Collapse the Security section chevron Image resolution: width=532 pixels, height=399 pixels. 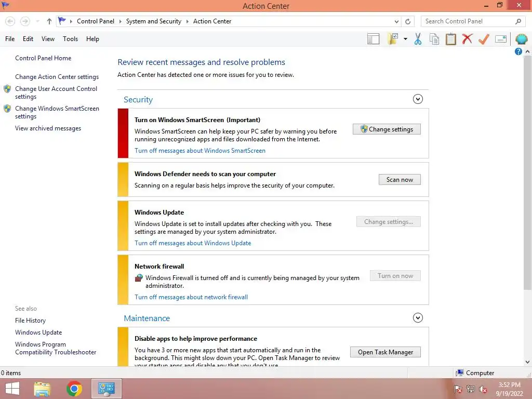(x=418, y=99)
